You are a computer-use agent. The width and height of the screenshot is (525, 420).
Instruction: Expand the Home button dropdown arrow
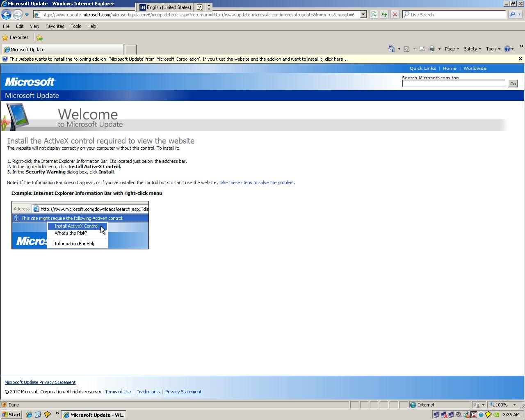399,49
